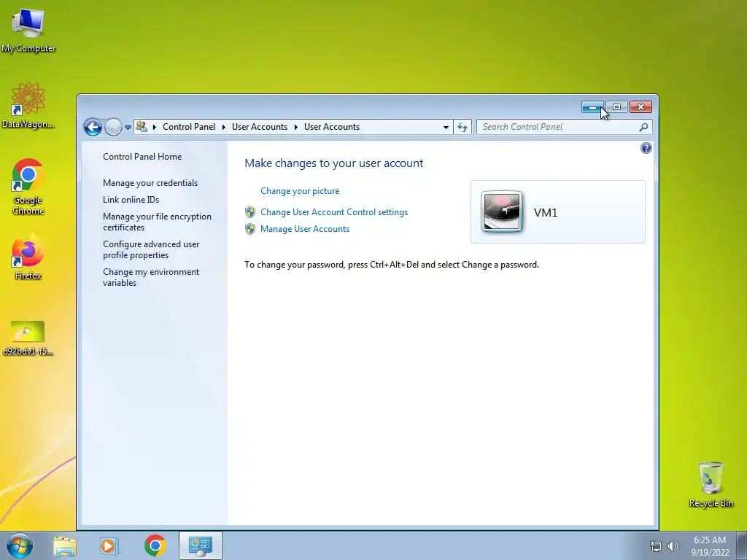This screenshot has width=747, height=560.
Task: Click Change your picture link
Action: point(300,191)
